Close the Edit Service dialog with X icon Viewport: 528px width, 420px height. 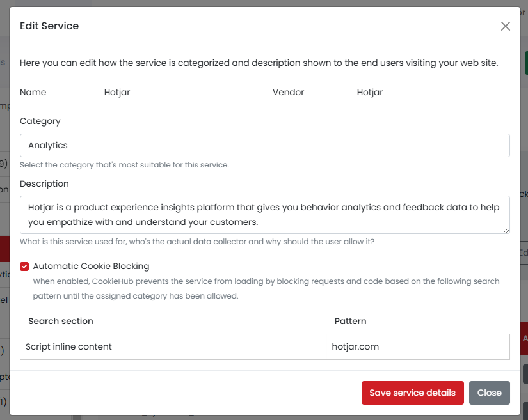[x=506, y=26]
